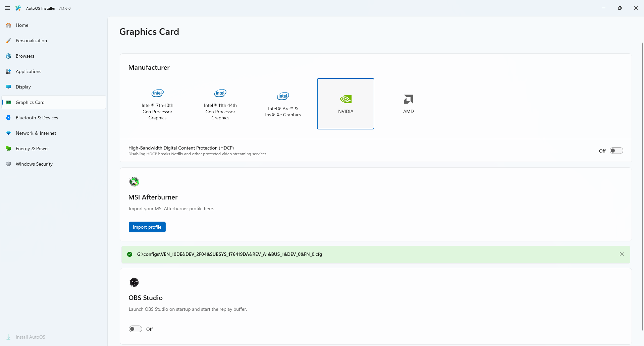644x346 pixels.
Task: Click the Graphics Card chip icon
Action: click(x=8, y=102)
